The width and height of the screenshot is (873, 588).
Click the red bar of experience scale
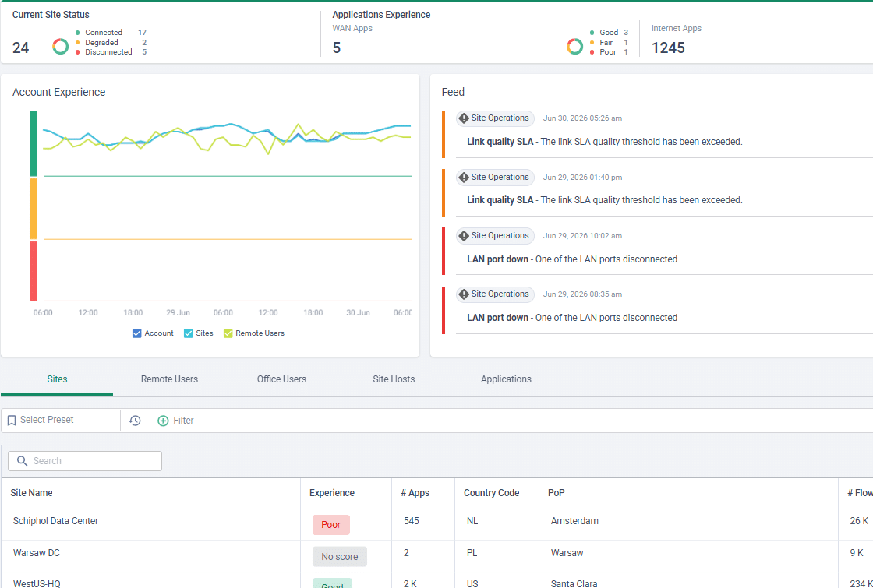click(34, 272)
